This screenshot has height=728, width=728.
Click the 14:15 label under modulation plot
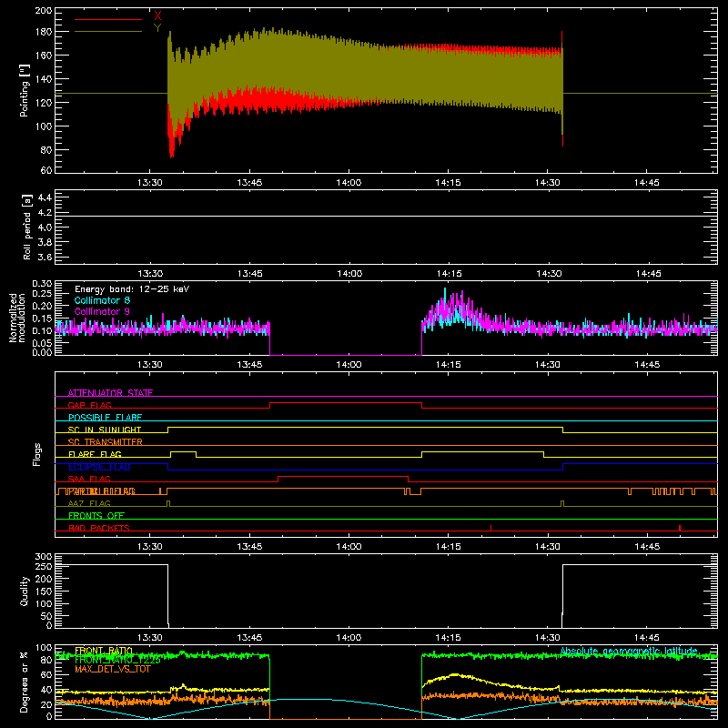point(449,365)
